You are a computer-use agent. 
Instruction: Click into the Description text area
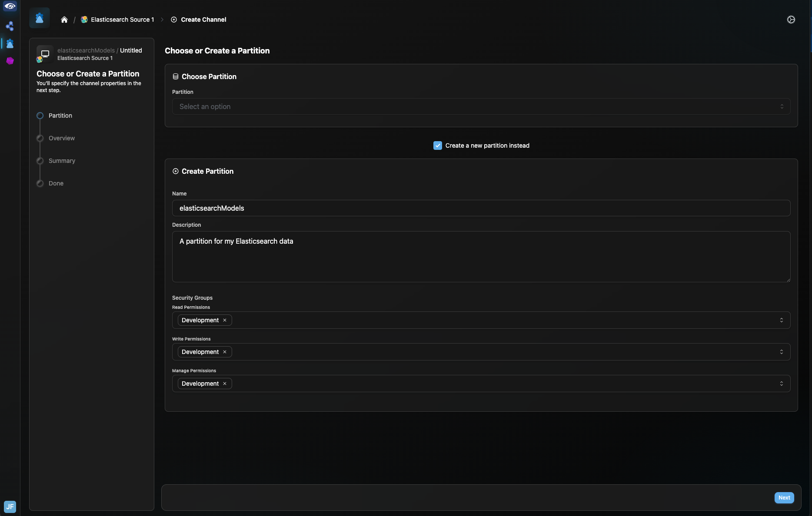coord(481,256)
